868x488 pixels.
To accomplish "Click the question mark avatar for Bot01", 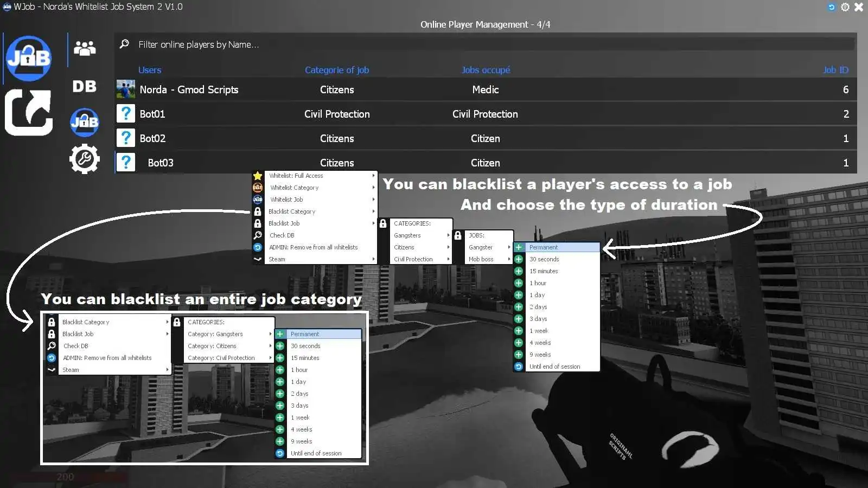I will coord(125,114).
